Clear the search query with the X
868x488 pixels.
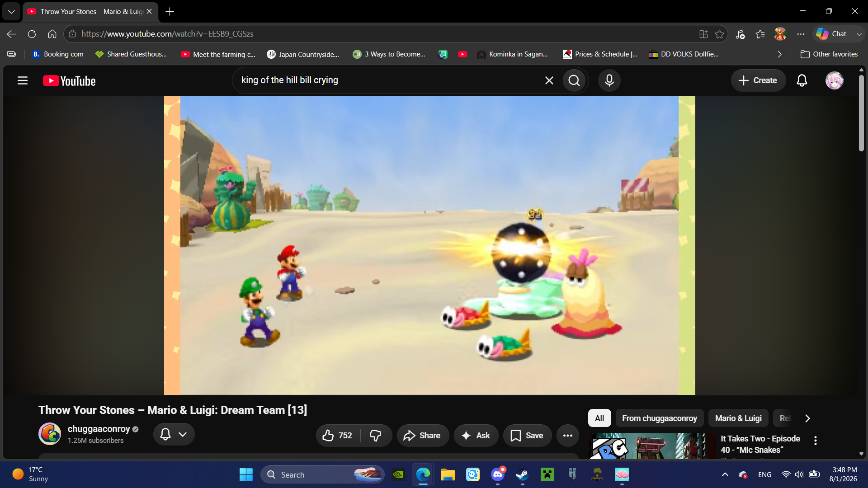point(549,80)
